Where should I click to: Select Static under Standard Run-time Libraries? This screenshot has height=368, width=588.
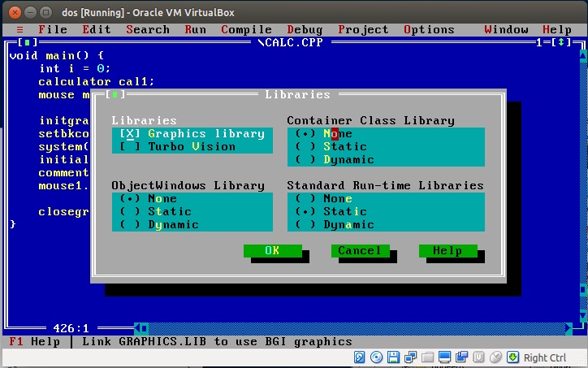(x=331, y=211)
